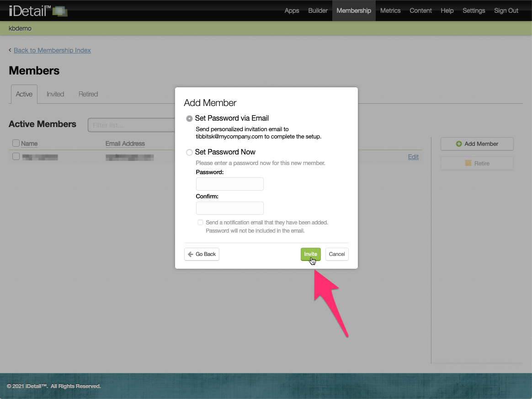Screen dimensions: 532x399
Task: Sort by the Name column header
Action: pyautogui.click(x=29, y=144)
